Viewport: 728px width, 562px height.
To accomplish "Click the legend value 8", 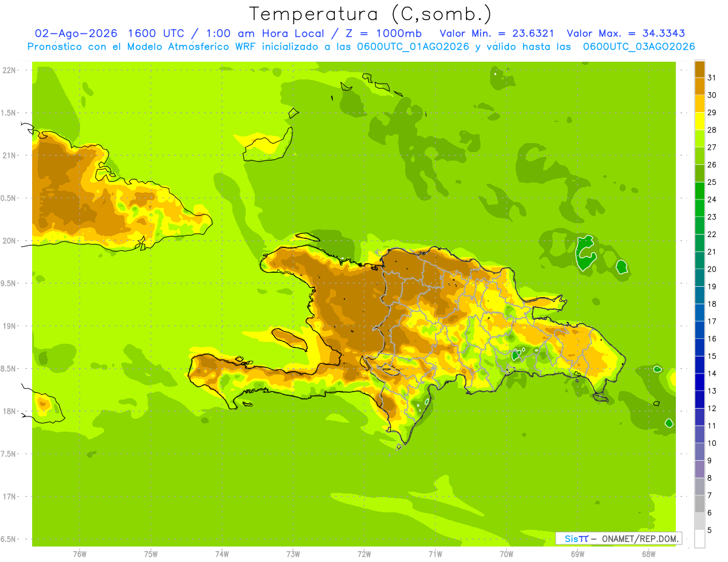I will [x=710, y=478].
